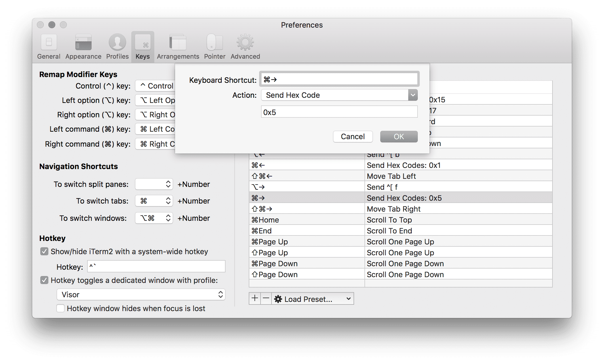Open the Profiles preferences icon
This screenshot has width=604, height=364.
tap(117, 43)
